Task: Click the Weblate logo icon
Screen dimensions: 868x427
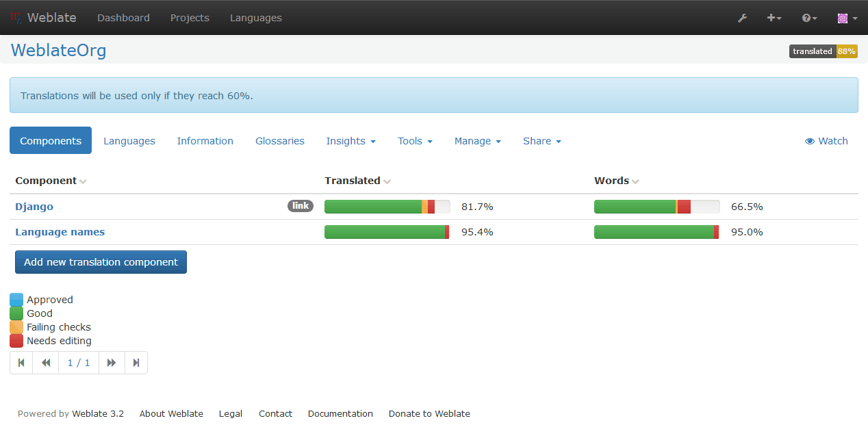Action: 16,18
